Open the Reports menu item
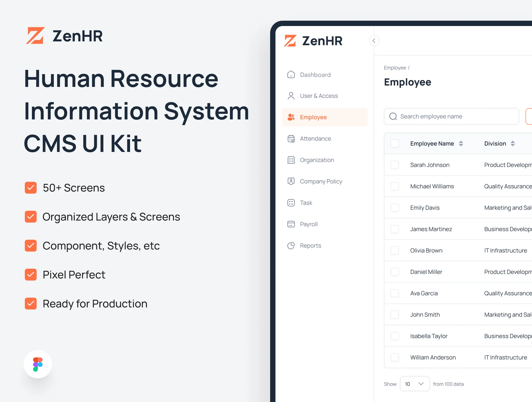This screenshot has height=402, width=532. (x=325, y=246)
